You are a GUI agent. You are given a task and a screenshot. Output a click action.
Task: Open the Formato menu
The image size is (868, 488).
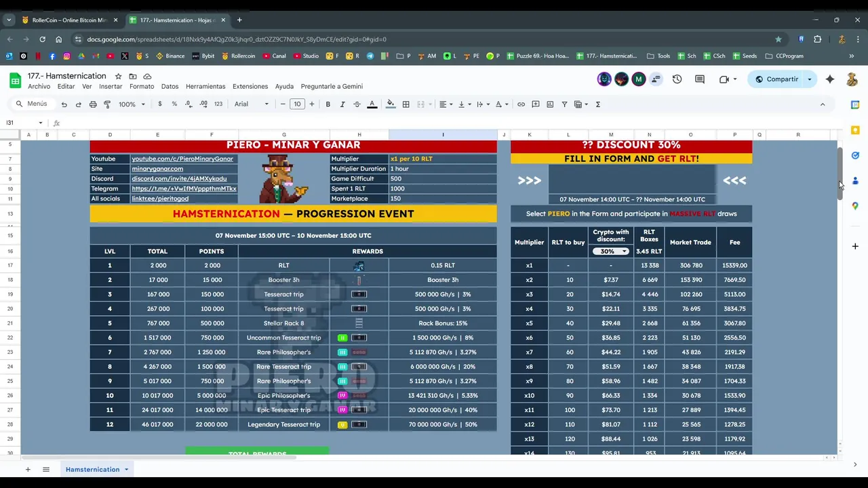click(x=142, y=87)
